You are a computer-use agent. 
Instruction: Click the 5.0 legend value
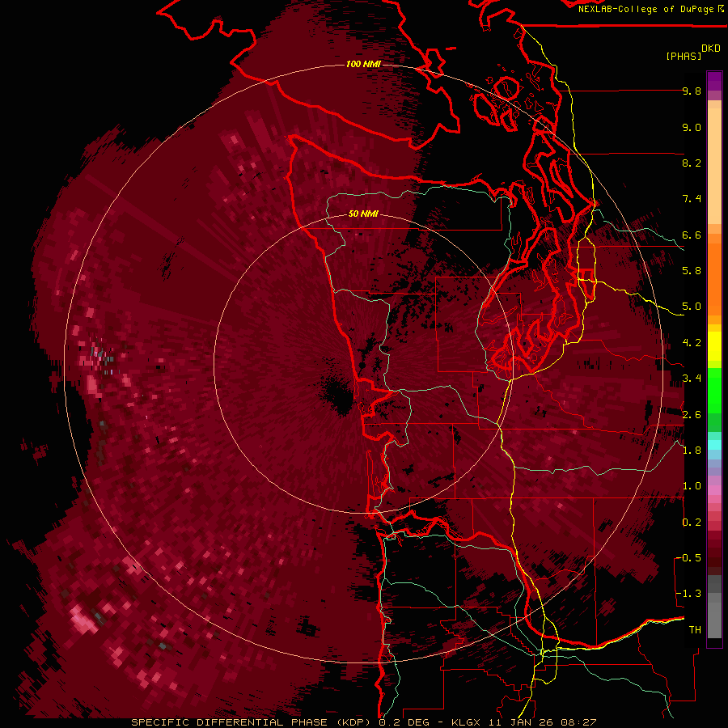pyautogui.click(x=692, y=307)
